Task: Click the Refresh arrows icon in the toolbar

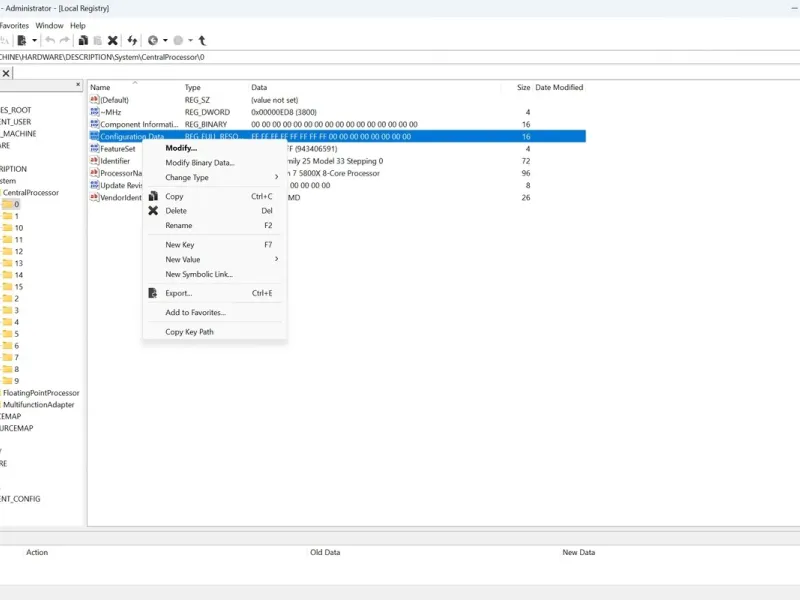Action: coord(132,41)
